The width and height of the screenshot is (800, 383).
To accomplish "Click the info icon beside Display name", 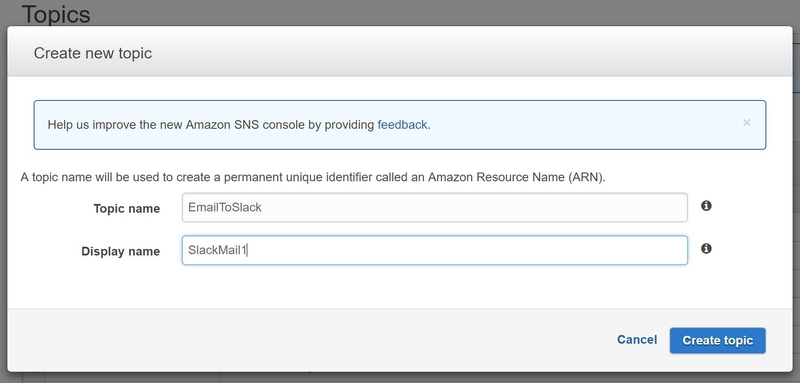I will [x=706, y=248].
